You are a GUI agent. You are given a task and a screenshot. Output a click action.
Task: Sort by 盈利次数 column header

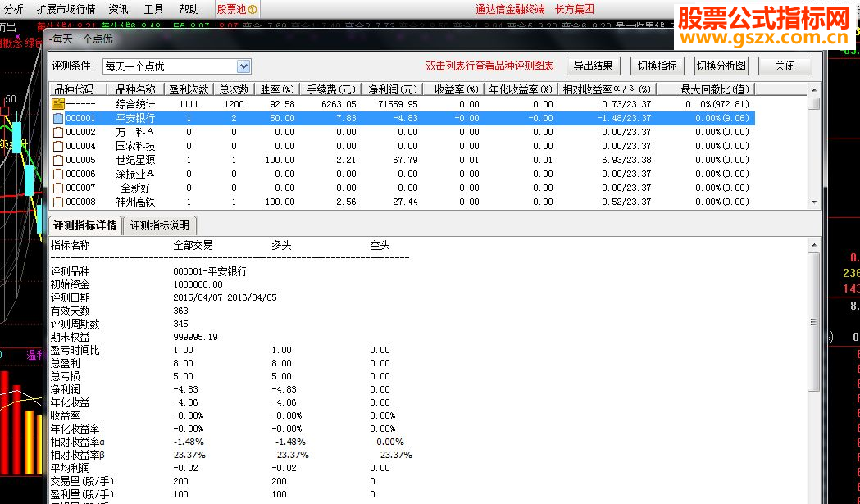[189, 89]
